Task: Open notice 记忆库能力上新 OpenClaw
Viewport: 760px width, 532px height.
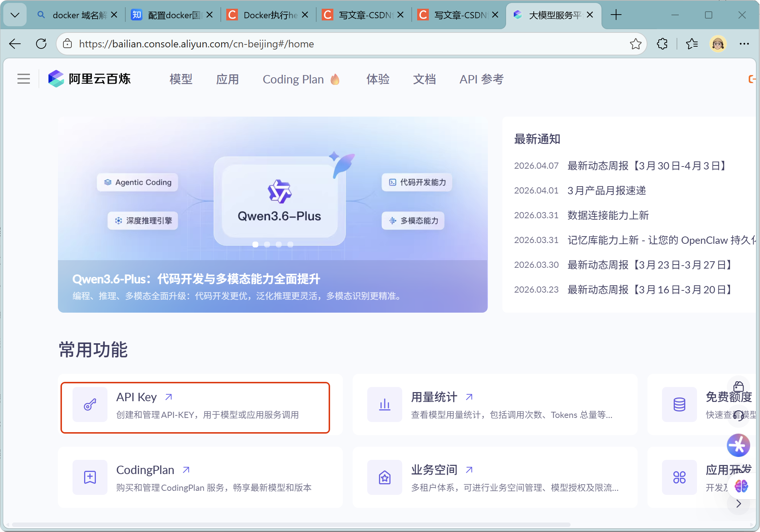Action: 661,240
